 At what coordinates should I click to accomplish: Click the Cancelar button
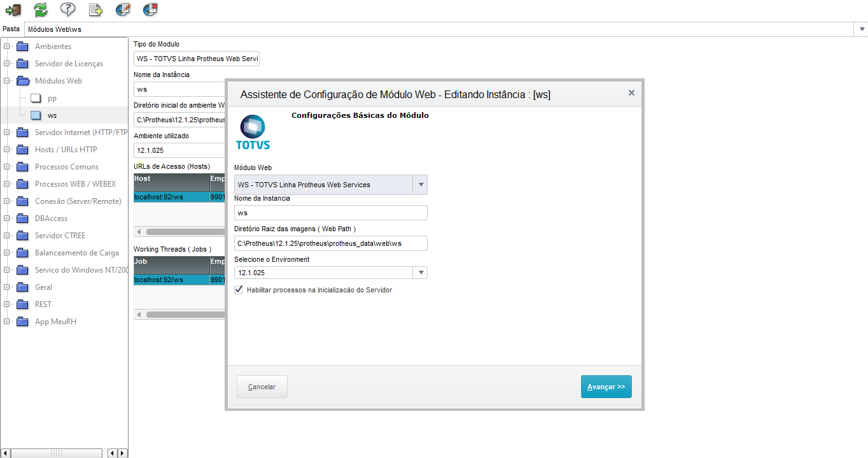click(262, 387)
